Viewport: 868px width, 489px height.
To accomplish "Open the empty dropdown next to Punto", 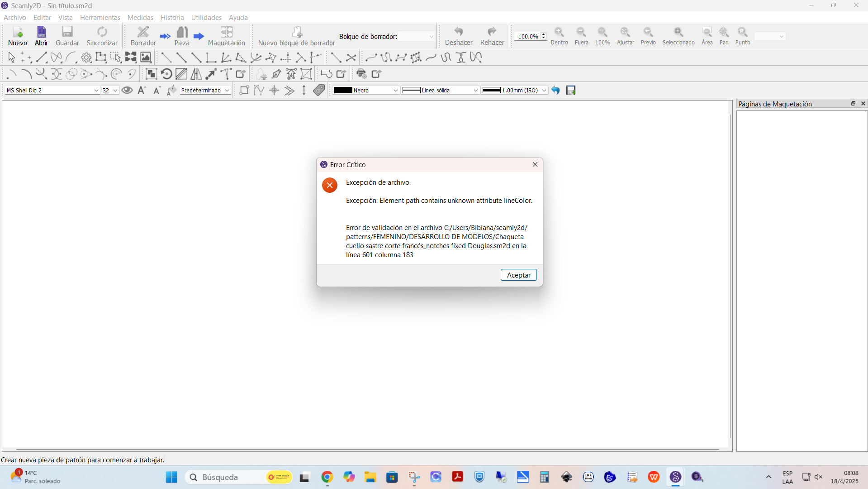I will point(770,36).
